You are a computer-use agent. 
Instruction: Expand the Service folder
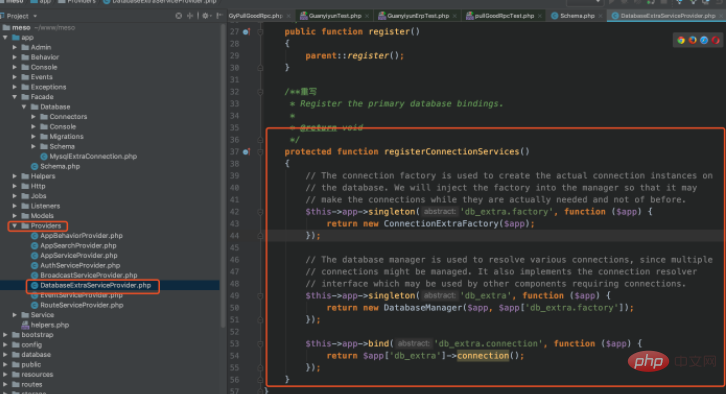click(x=15, y=315)
